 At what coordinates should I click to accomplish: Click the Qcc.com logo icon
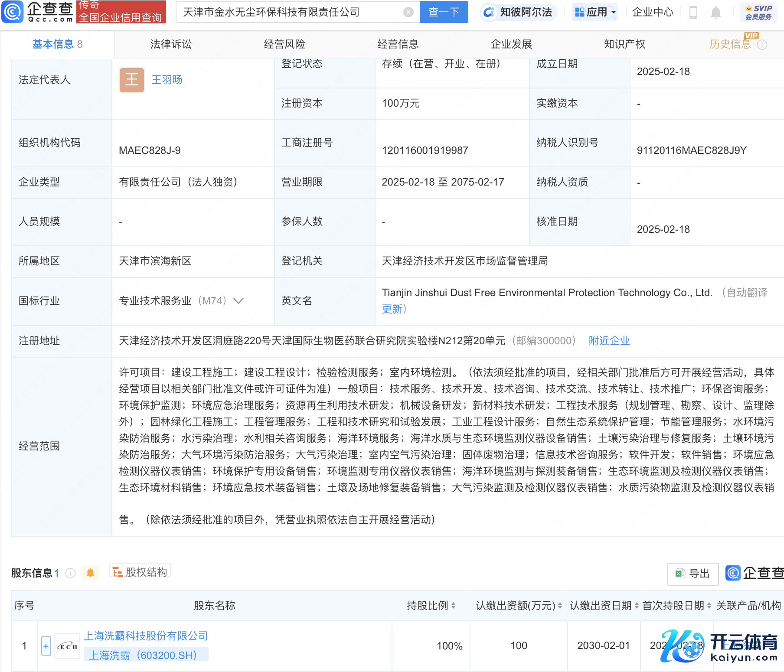(13, 12)
